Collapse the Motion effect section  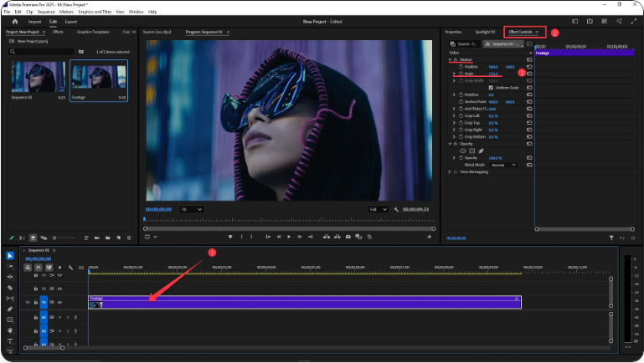(x=450, y=60)
